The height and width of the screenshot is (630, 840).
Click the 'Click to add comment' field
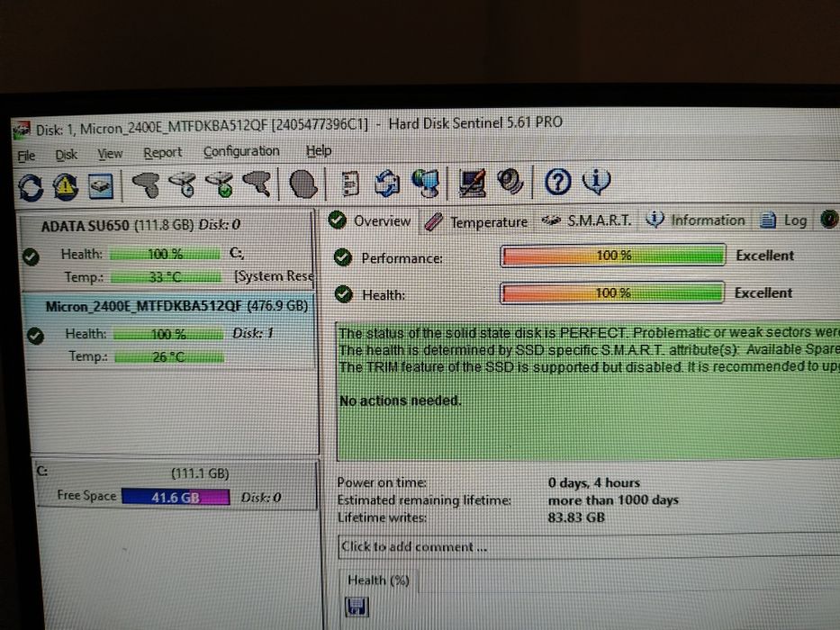tap(589, 546)
